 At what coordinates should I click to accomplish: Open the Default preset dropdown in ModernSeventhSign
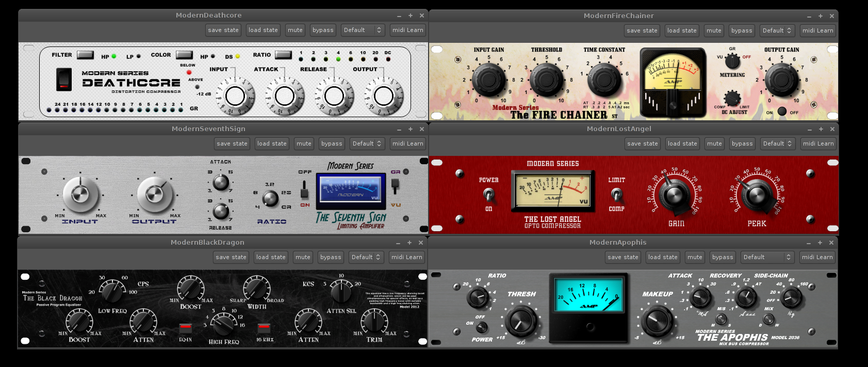pos(367,143)
